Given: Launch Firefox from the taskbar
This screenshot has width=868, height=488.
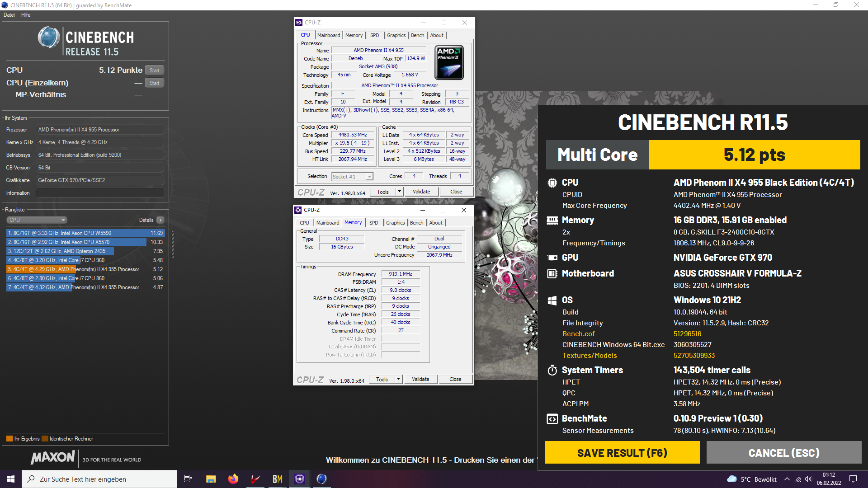Looking at the screenshot, I should click(233, 479).
